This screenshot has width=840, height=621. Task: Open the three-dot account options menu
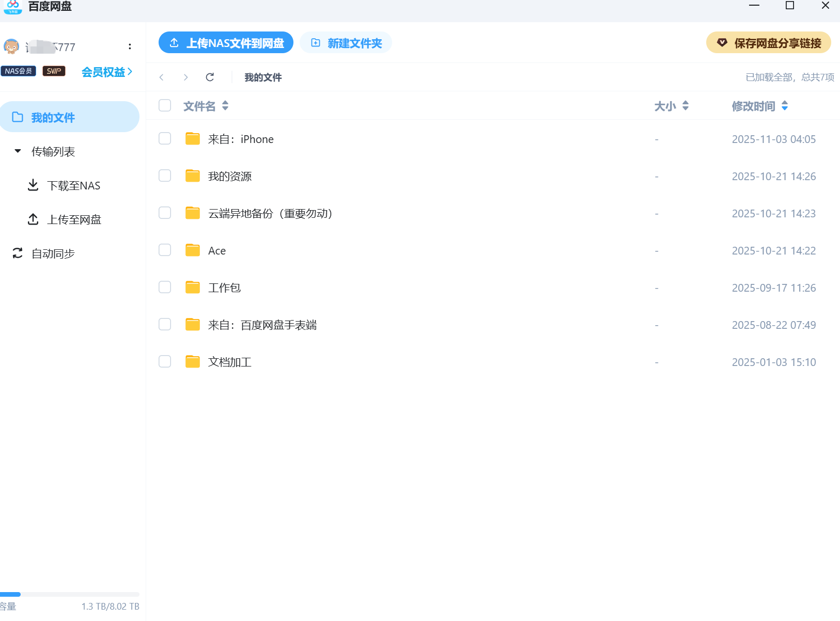130,46
